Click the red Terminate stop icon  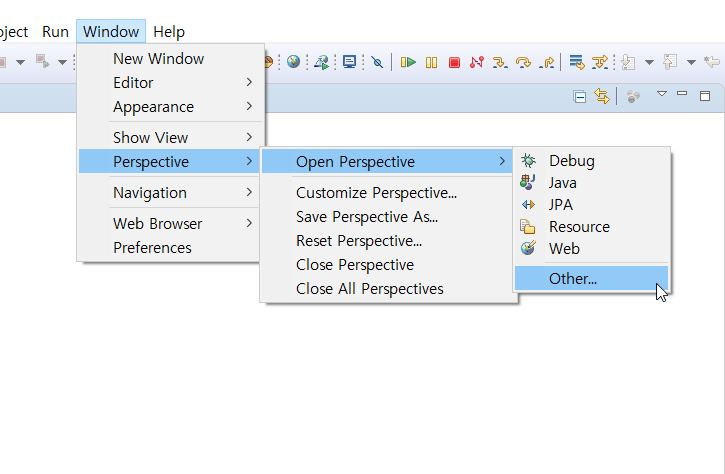click(455, 62)
